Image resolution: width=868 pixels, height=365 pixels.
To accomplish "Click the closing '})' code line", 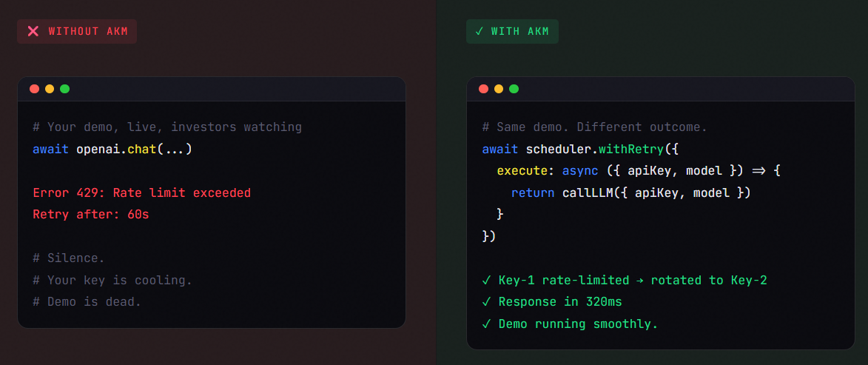I will pos(489,236).
